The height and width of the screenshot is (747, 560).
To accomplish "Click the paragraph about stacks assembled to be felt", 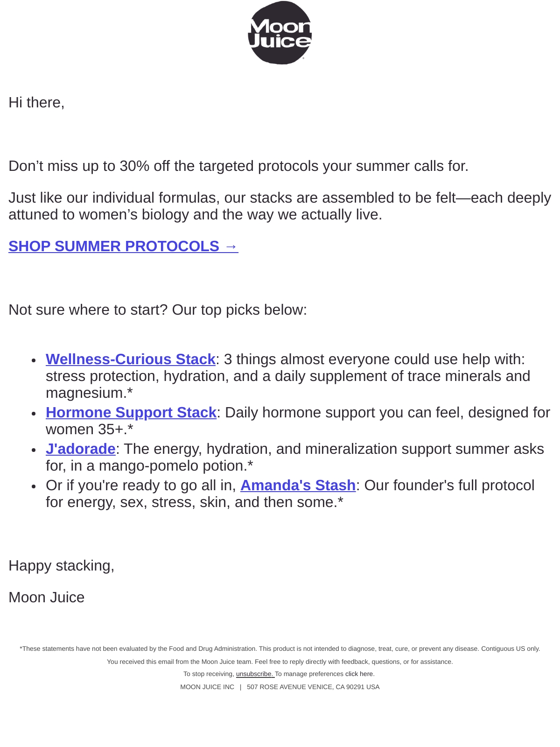I will 280,206.
